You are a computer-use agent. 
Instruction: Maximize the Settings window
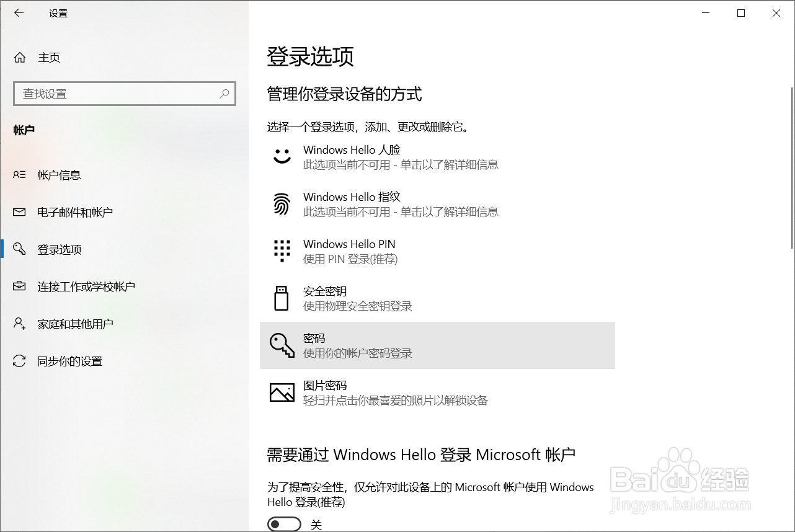[741, 13]
